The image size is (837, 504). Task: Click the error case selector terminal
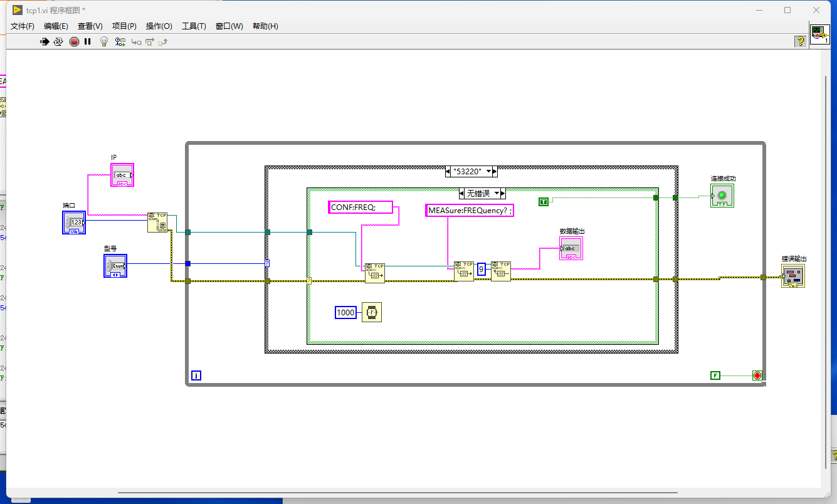[309, 281]
